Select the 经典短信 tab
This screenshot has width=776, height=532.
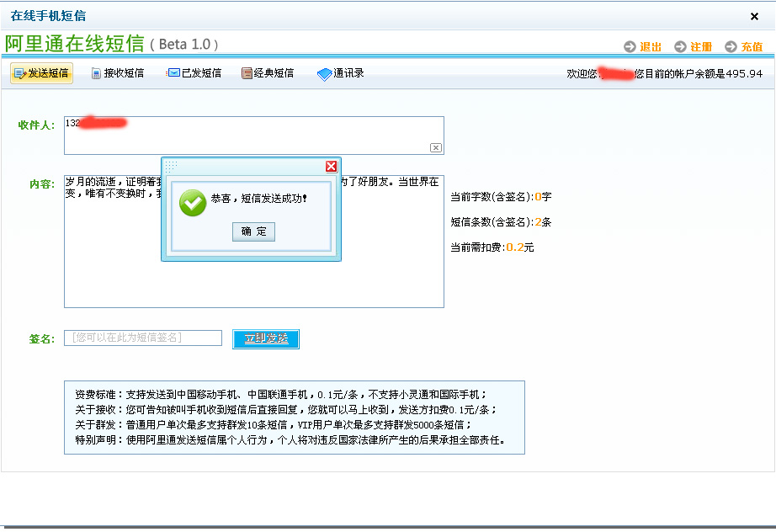coord(268,73)
